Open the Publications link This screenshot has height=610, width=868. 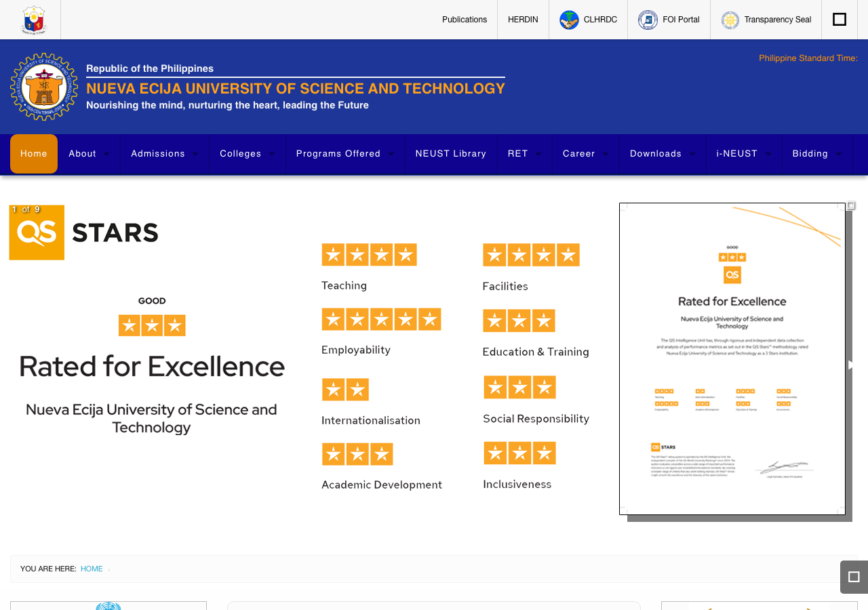pos(465,20)
